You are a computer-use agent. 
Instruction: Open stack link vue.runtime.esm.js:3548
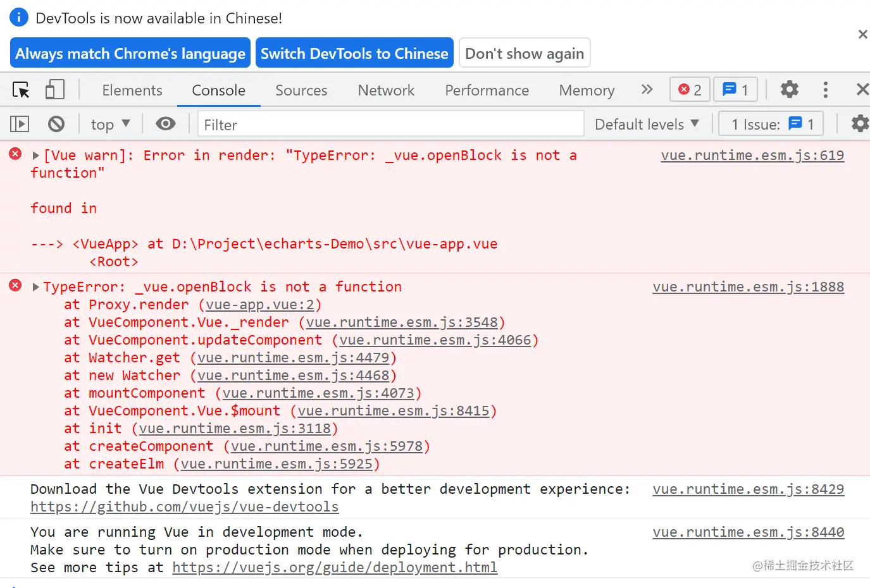pos(402,322)
